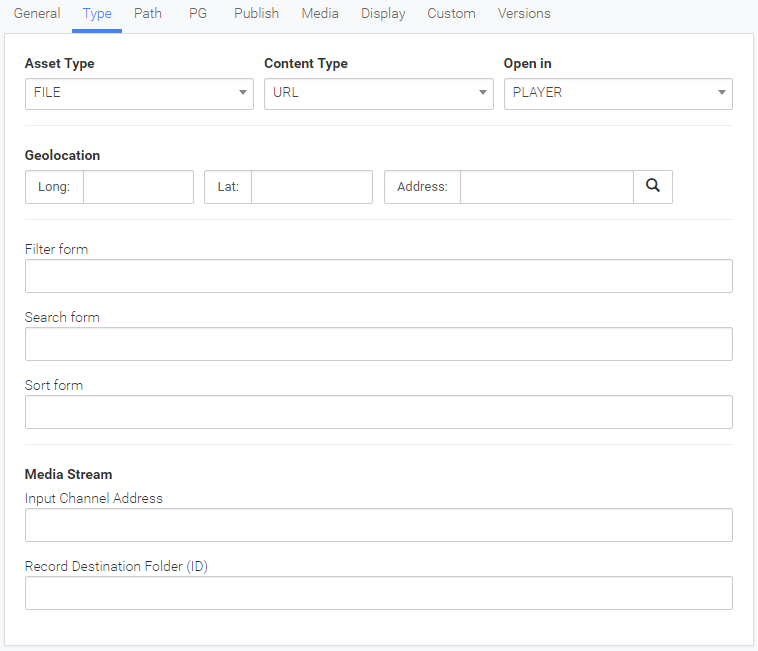Click the Type tab
Viewport: 758px width, 651px height.
point(97,14)
